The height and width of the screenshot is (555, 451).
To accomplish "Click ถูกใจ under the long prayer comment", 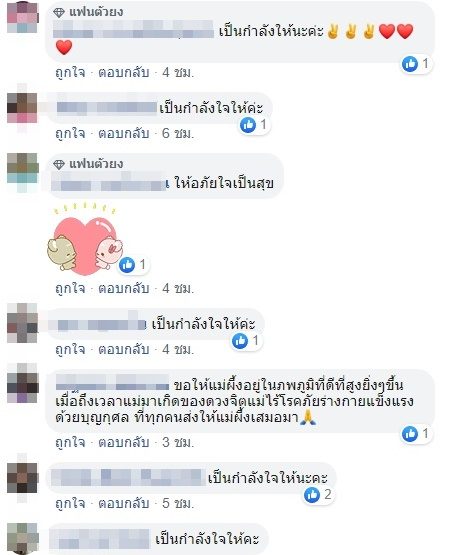I will coord(70,442).
